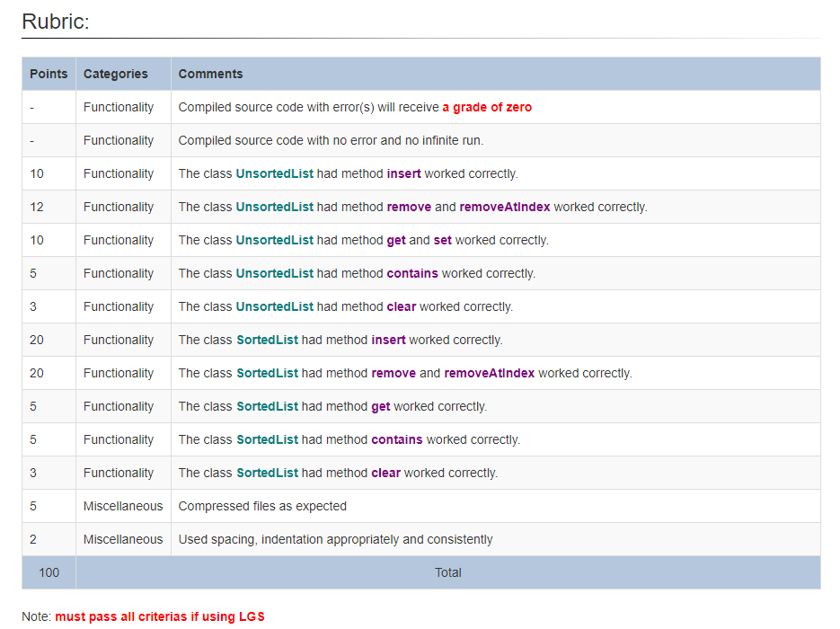
Task: Click the red 'a grade of zero' text
Action: tap(488, 107)
